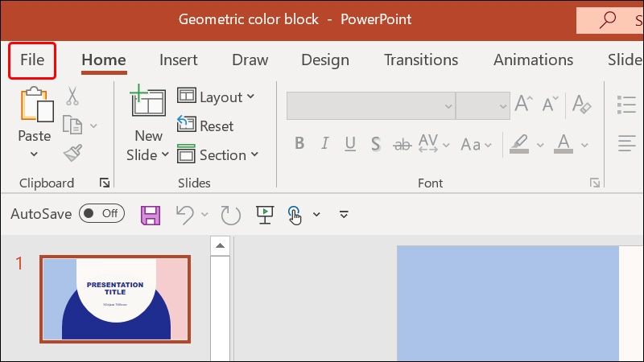Select the Format Painter brush

click(72, 153)
